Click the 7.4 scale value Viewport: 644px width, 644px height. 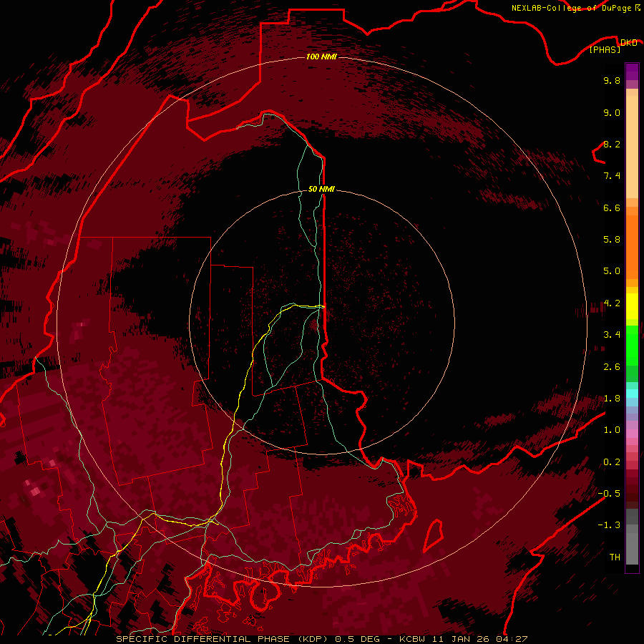[x=612, y=176]
